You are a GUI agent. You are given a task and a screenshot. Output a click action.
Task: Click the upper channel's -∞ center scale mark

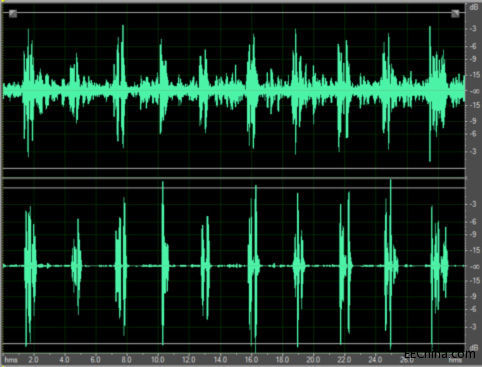473,91
